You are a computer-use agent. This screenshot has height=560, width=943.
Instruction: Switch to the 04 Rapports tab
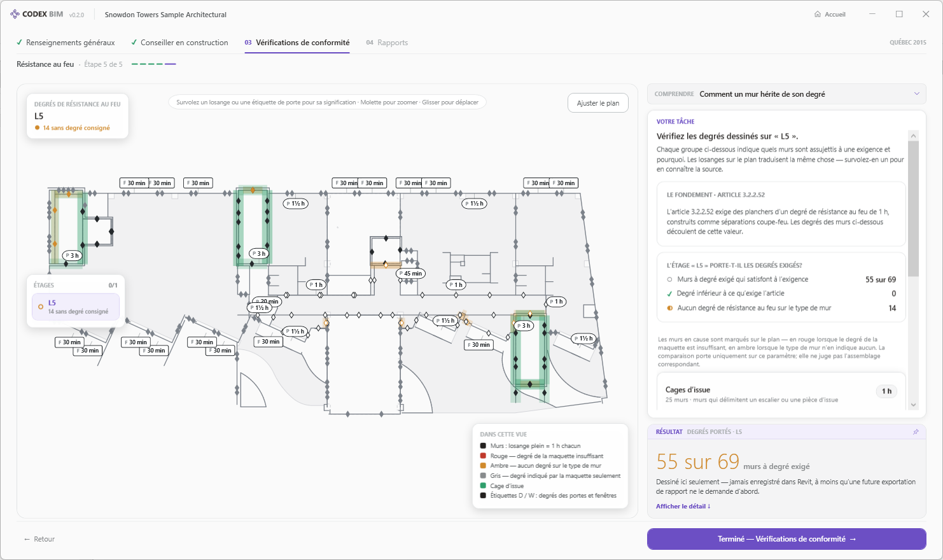tap(387, 43)
